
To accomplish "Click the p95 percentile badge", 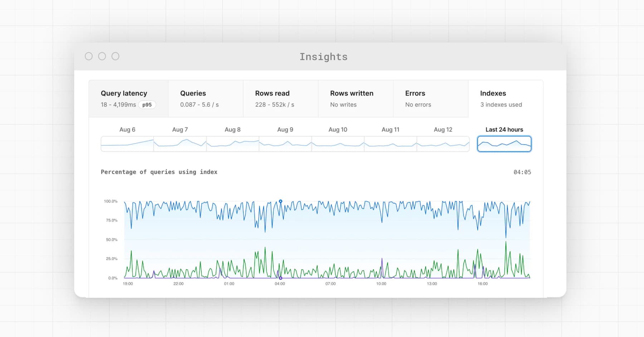I will 147,105.
